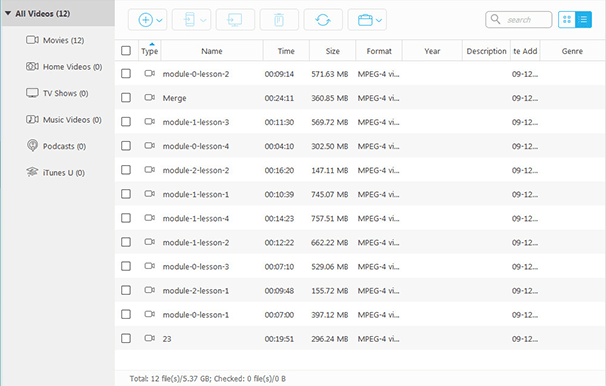606x386 pixels.
Task: Open the Add button dropdown arrow
Action: 159,20
